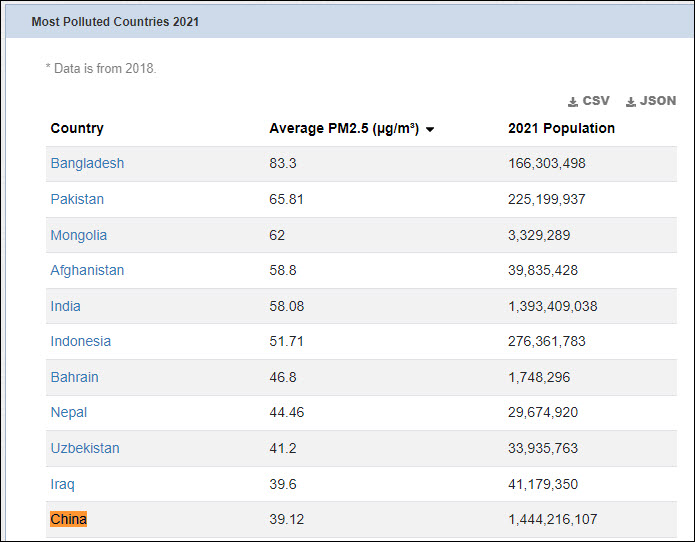Open the Bangladesh country link
This screenshot has width=695, height=542.
tap(87, 163)
